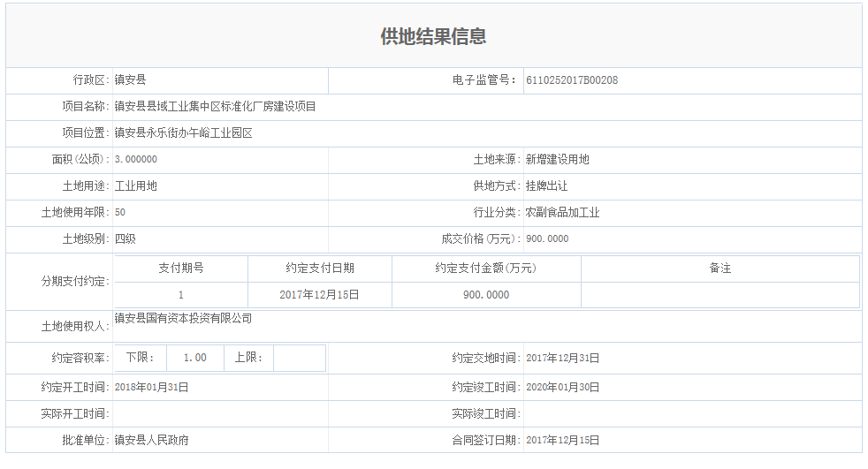Select the payment date 2017年12月15日 in installment table

[319, 295]
